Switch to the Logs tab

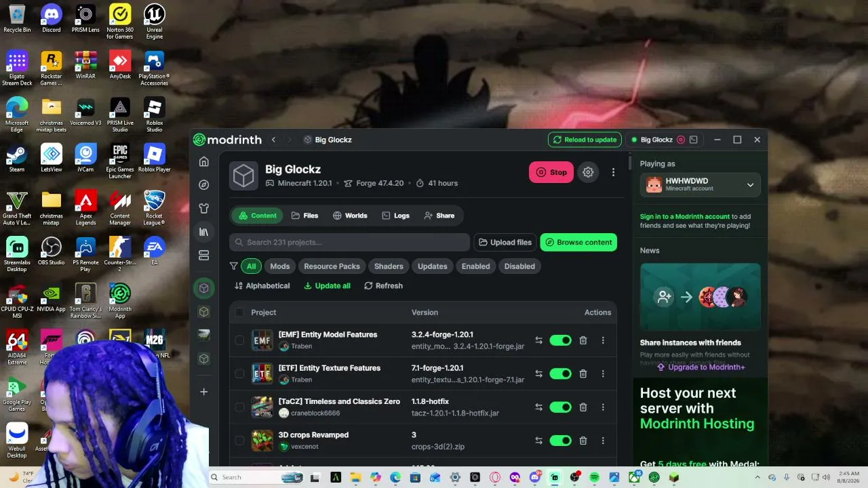pyautogui.click(x=396, y=216)
